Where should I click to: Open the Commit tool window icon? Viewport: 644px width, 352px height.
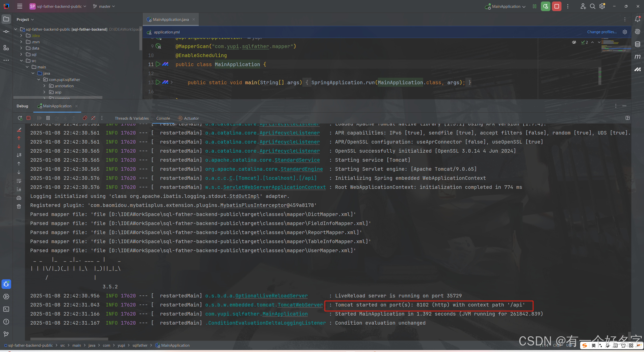point(6,32)
